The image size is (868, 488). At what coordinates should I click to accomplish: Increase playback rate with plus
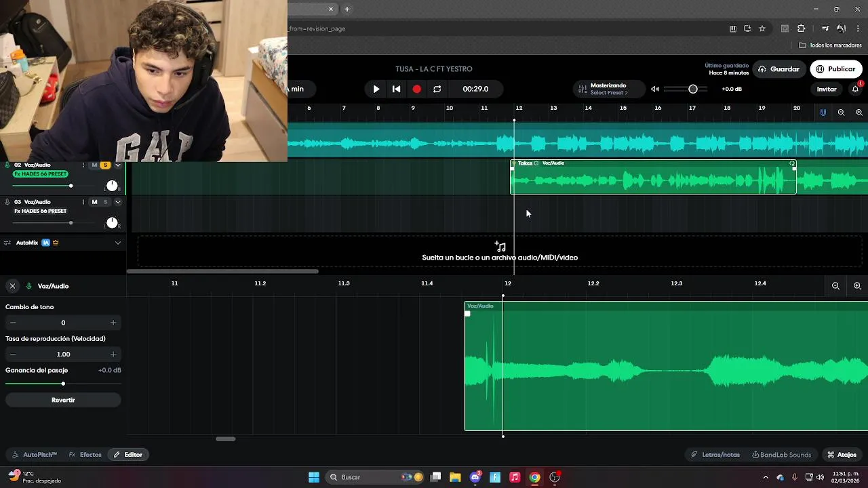coord(113,354)
